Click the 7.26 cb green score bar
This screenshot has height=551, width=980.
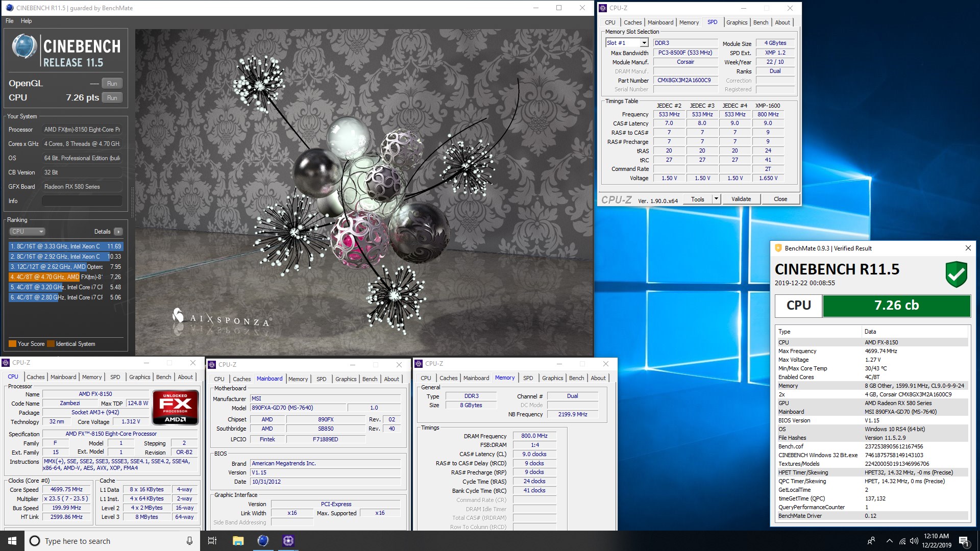pos(896,305)
